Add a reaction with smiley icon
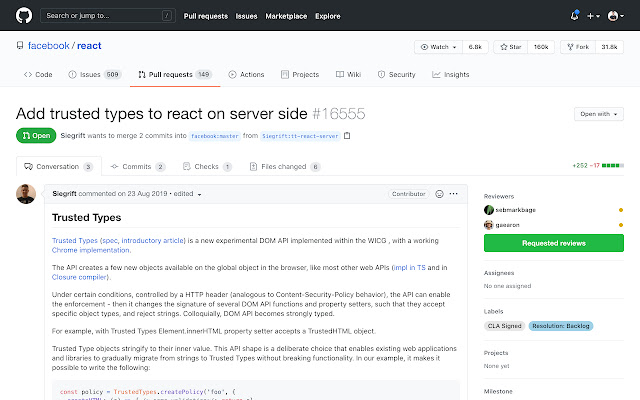The height and width of the screenshot is (400, 640). click(x=439, y=194)
